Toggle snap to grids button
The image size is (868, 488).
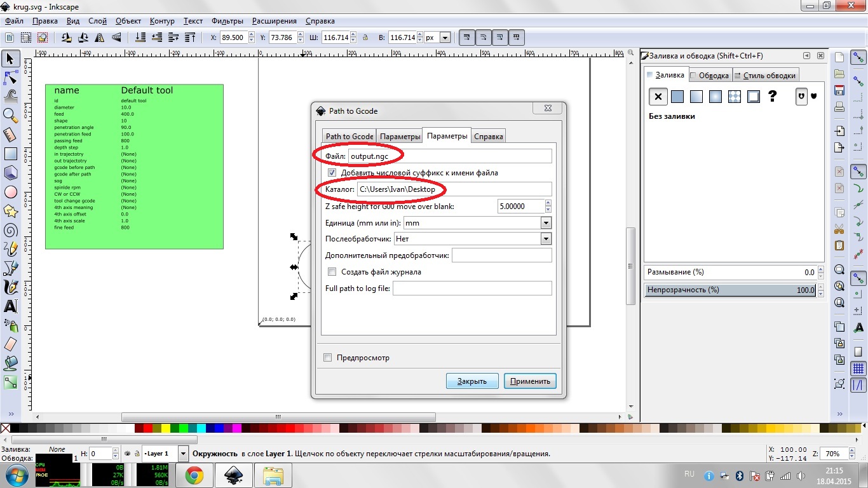858,369
